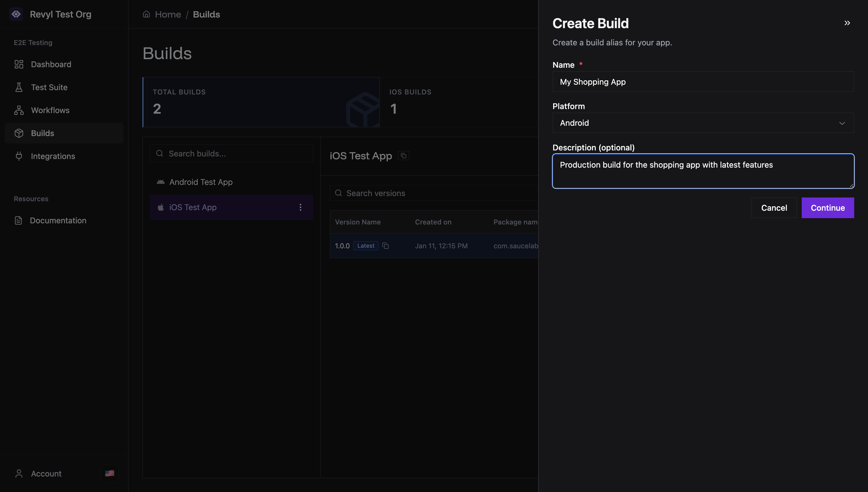Select the Test Suite sidebar icon
The height and width of the screenshot is (492, 868).
click(19, 87)
